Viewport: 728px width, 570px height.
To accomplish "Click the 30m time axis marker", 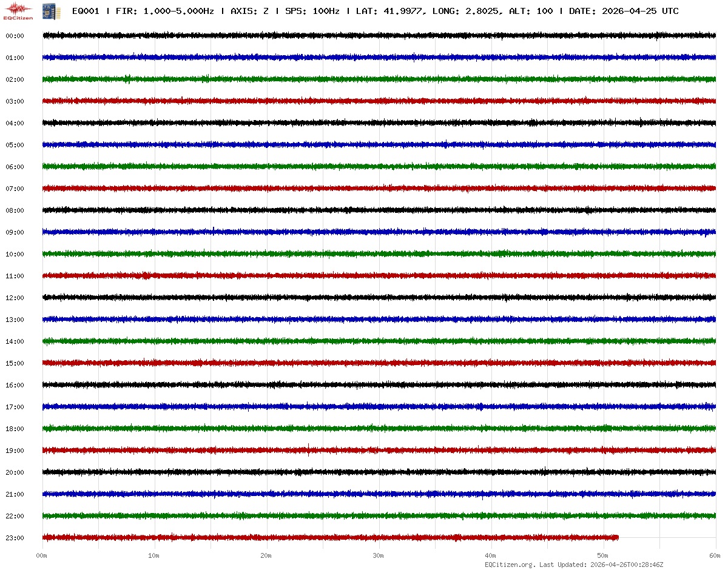I will [x=379, y=555].
